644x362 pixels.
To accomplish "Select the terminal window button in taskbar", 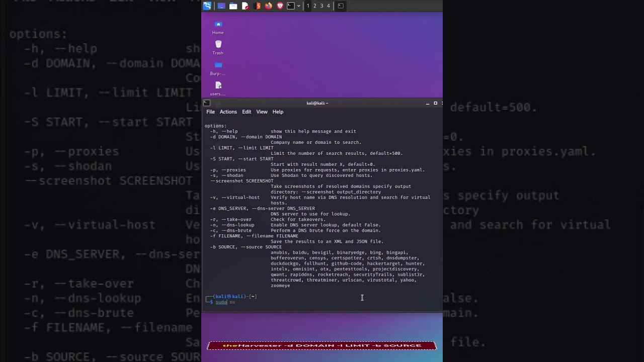I will (x=341, y=6).
